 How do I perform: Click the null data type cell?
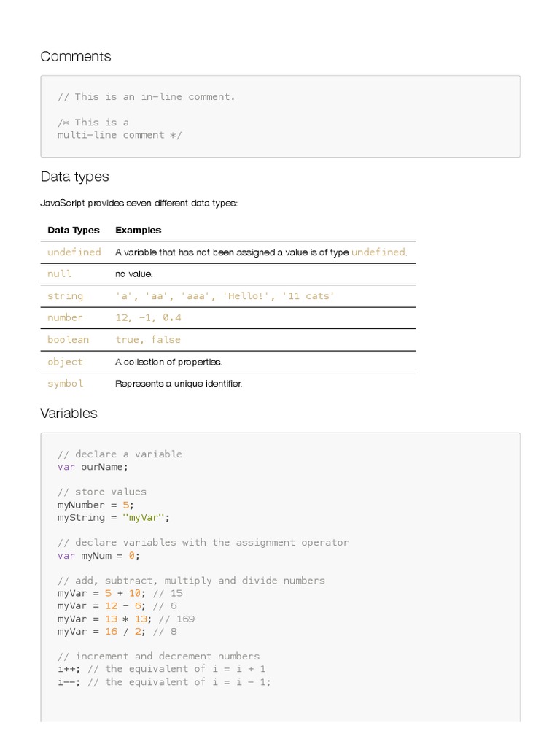(60, 274)
